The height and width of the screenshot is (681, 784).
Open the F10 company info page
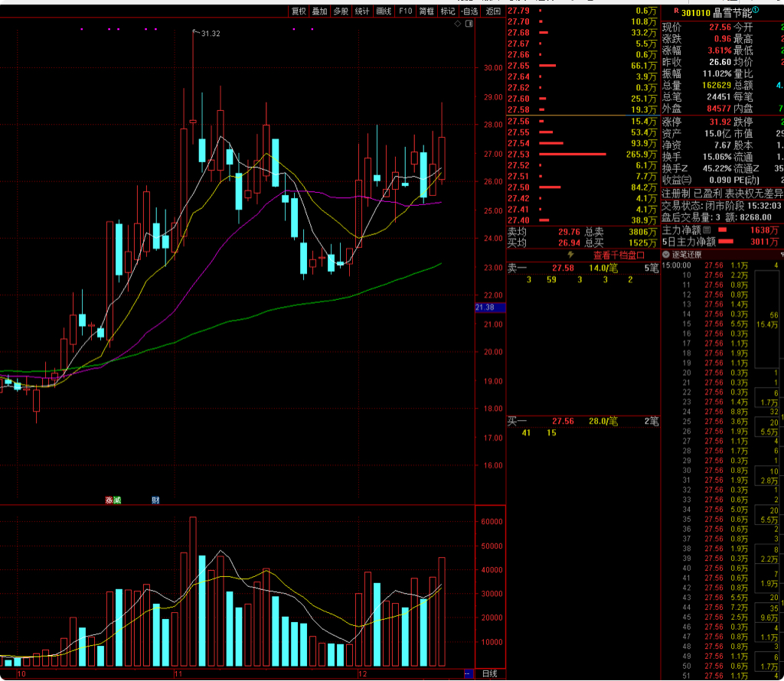406,11
